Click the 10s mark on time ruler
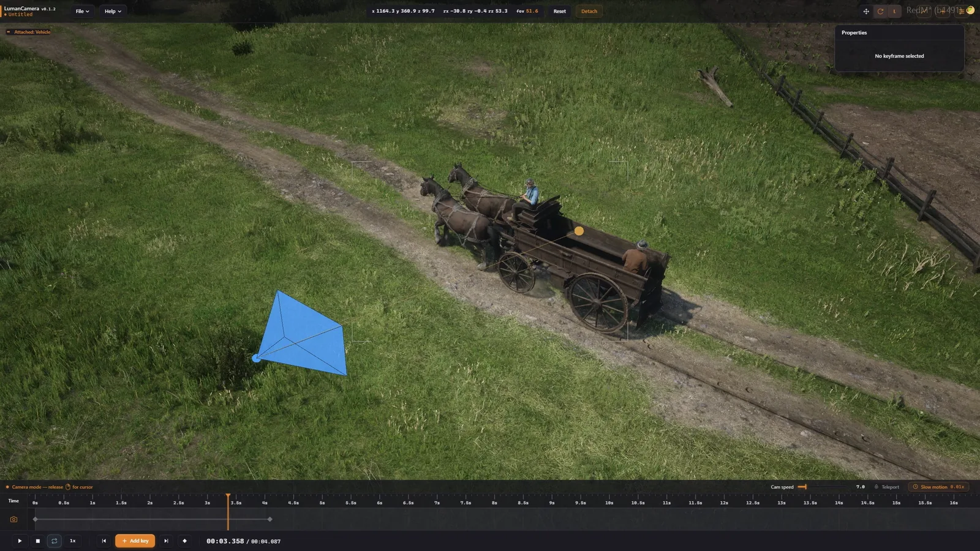The image size is (980, 551). (x=609, y=503)
